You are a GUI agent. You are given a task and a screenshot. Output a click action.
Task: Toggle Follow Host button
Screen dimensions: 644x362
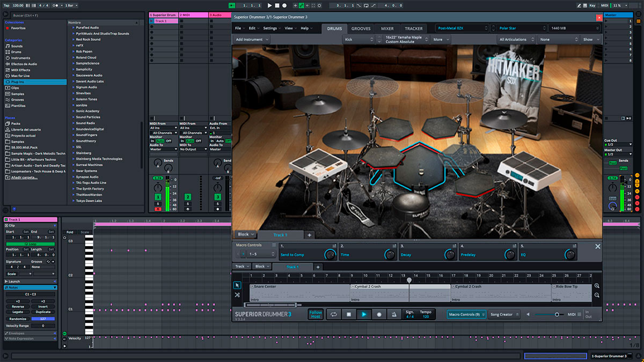[x=316, y=314]
